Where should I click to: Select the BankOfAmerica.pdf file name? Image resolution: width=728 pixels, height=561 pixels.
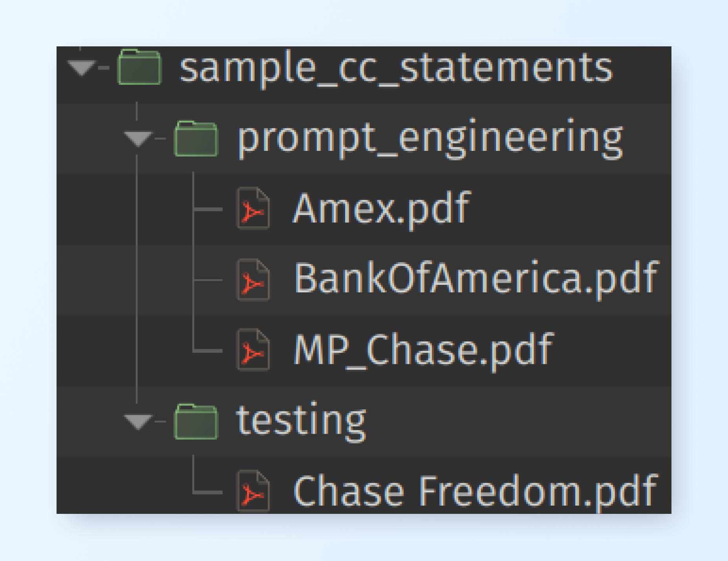pyautogui.click(x=476, y=279)
